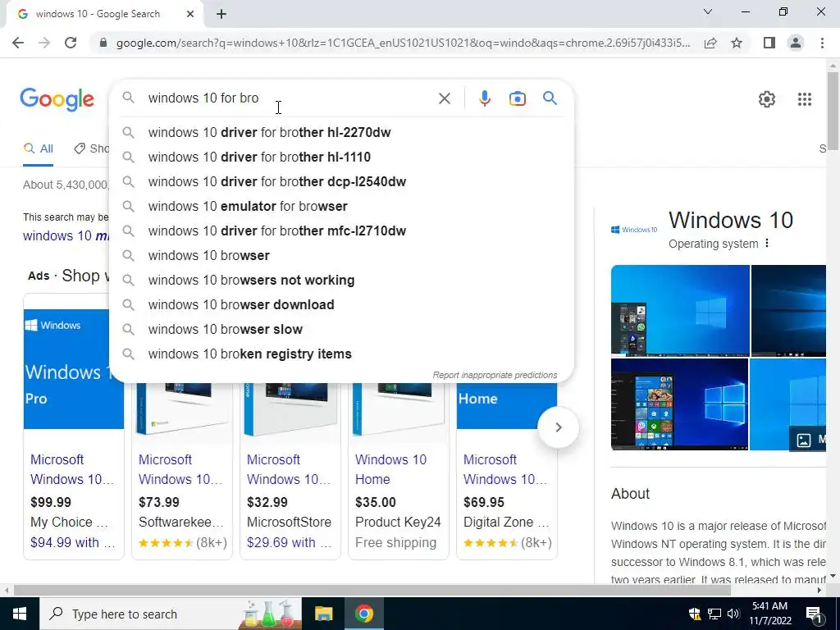The height and width of the screenshot is (630, 840).
Task: Open Microsoft Windows 10 listing priced $69.95
Action: click(x=504, y=469)
